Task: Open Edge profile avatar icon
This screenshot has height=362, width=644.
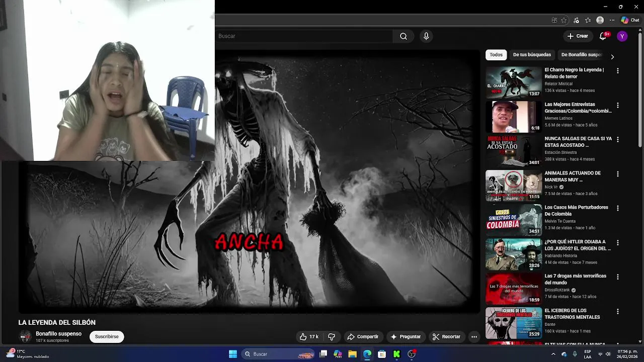Action: tap(600, 20)
